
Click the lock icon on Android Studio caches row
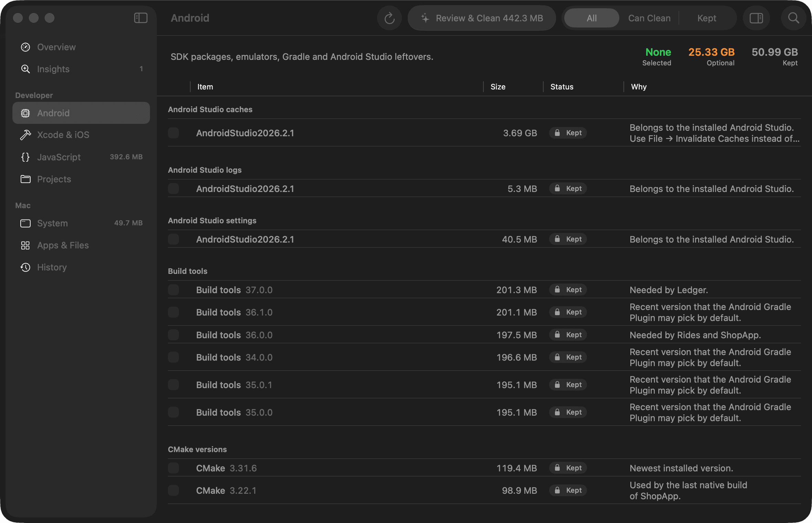click(557, 133)
